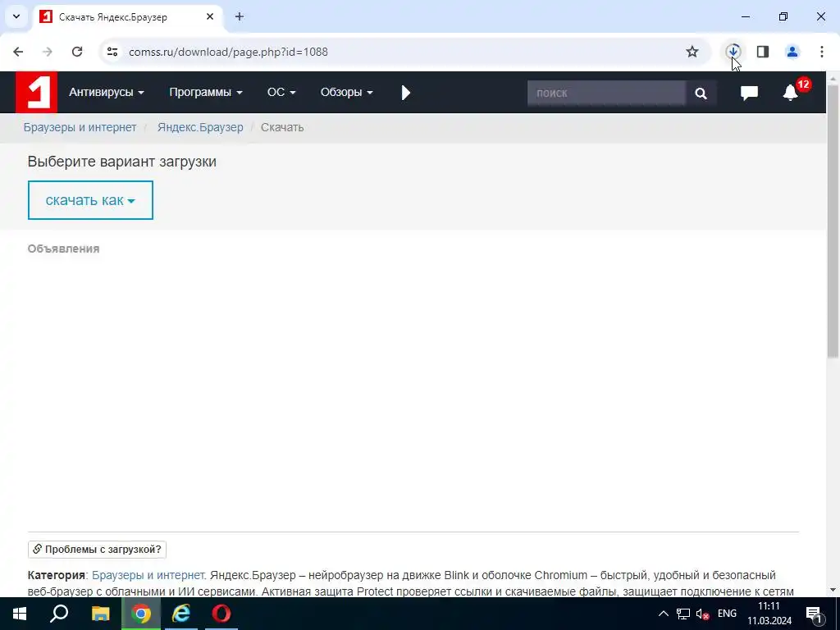The height and width of the screenshot is (630, 840).
Task: Open Chrome downloads icon in toolbar
Action: (x=733, y=52)
